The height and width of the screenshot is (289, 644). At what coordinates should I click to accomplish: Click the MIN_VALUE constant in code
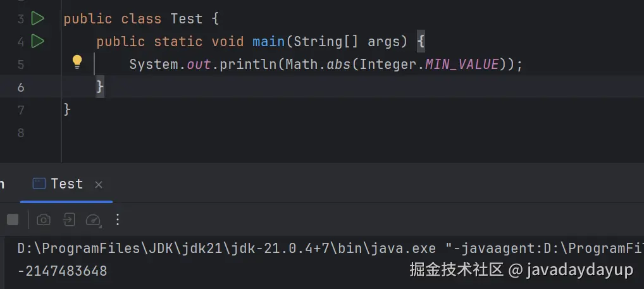(462, 65)
